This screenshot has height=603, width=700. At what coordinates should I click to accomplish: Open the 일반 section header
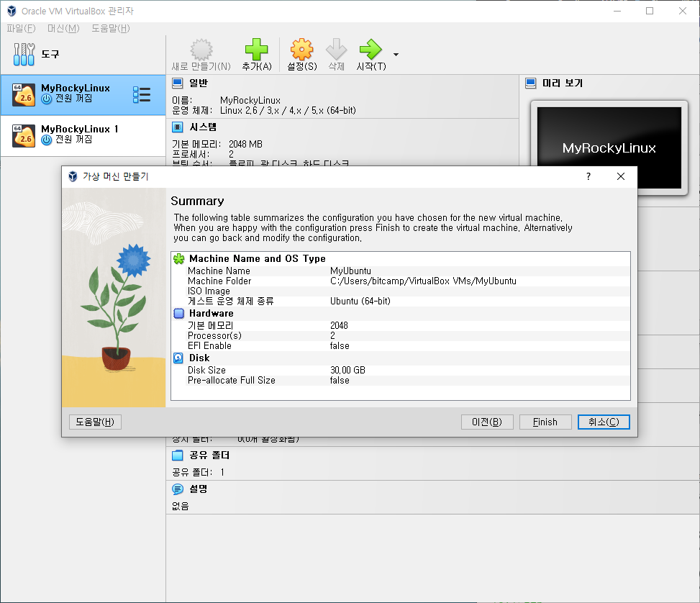tap(199, 83)
